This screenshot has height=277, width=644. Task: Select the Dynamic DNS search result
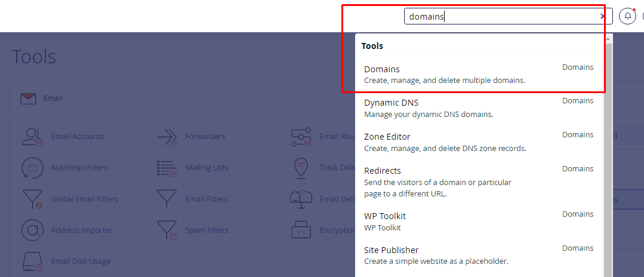point(479,108)
